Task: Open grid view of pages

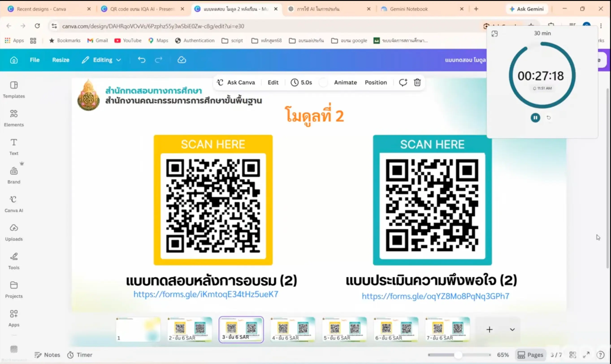Action: (x=572, y=355)
